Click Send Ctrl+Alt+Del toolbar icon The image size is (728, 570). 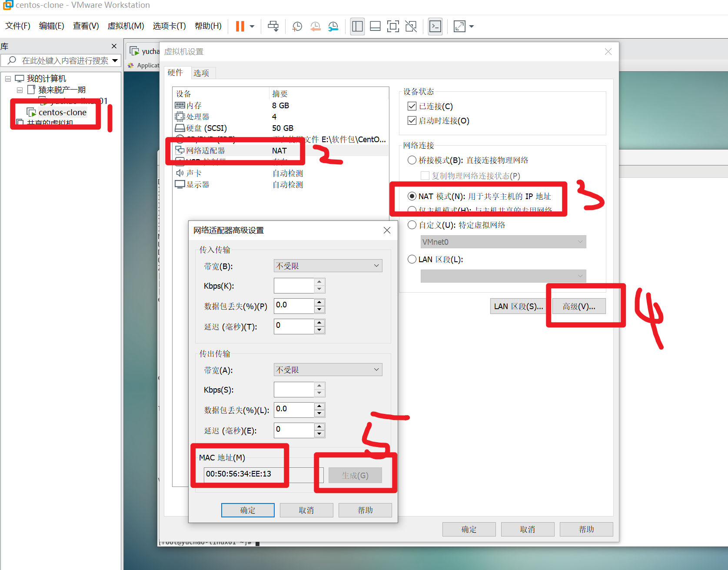pyautogui.click(x=273, y=27)
